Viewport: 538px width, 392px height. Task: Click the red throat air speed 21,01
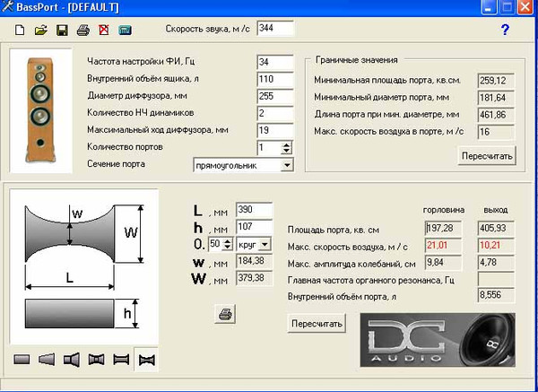pos(443,246)
